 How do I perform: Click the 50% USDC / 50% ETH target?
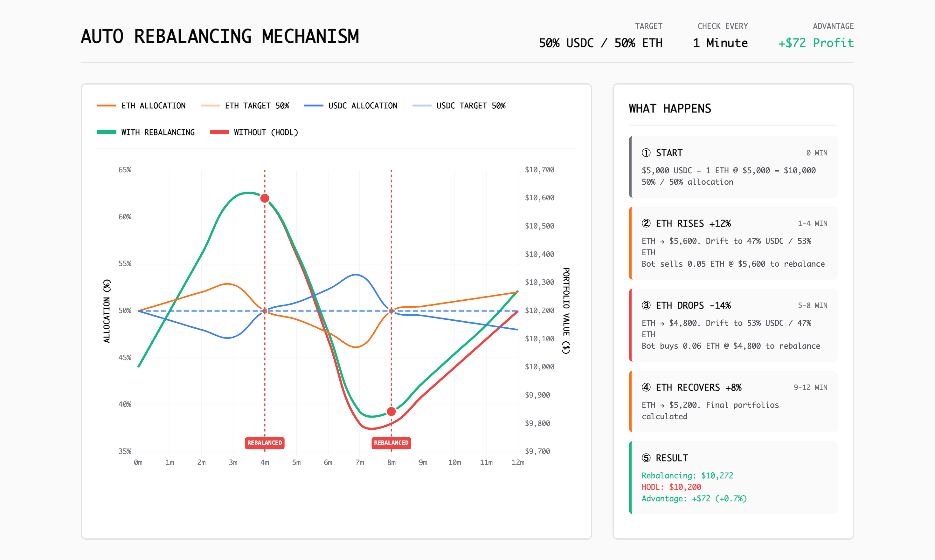600,43
